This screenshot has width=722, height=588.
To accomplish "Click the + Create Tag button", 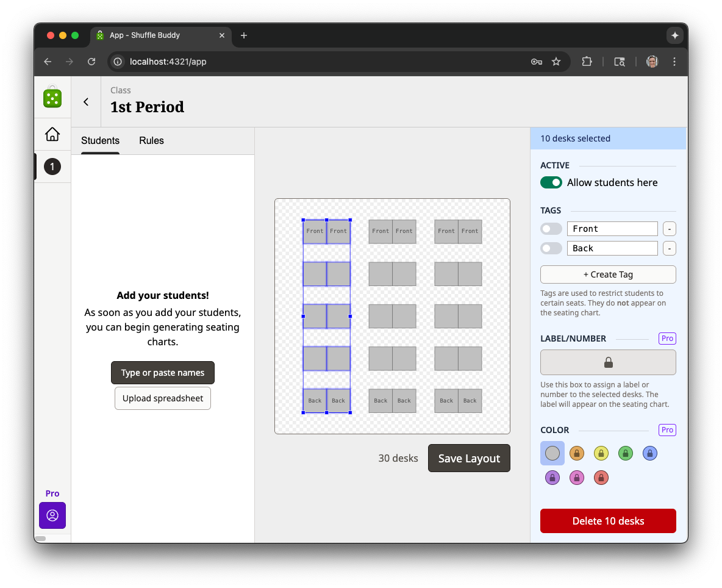I will 608,274.
